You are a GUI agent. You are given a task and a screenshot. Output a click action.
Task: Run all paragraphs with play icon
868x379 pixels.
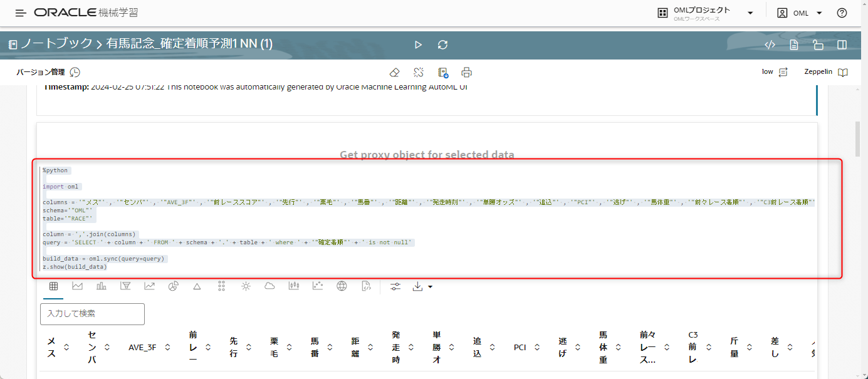[419, 44]
